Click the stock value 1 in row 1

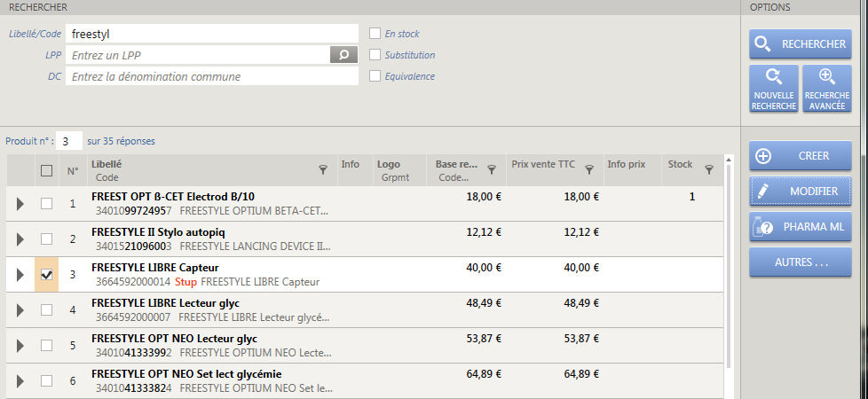tap(692, 197)
